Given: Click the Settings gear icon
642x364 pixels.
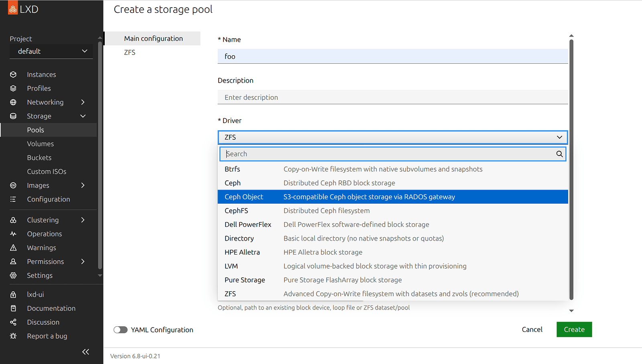Looking at the screenshot, I should point(13,275).
